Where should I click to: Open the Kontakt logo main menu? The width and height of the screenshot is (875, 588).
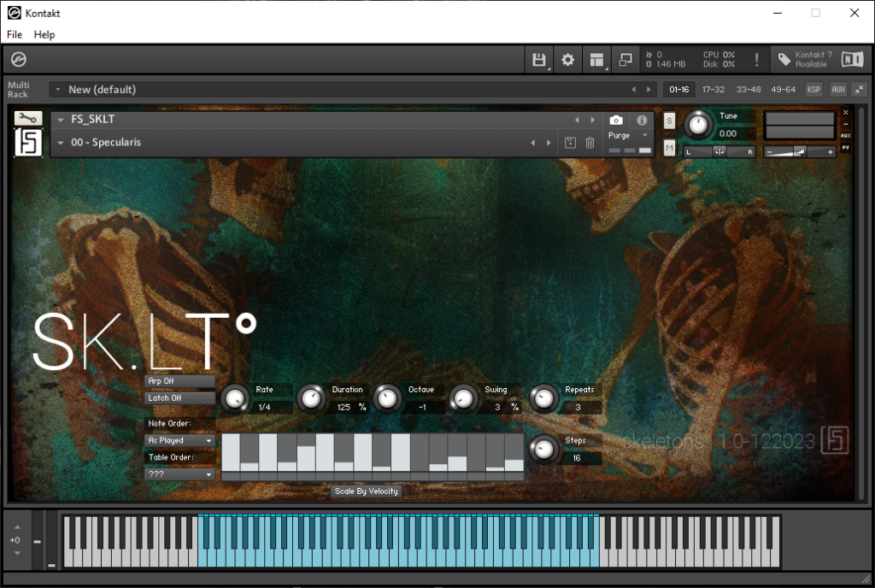click(x=19, y=59)
